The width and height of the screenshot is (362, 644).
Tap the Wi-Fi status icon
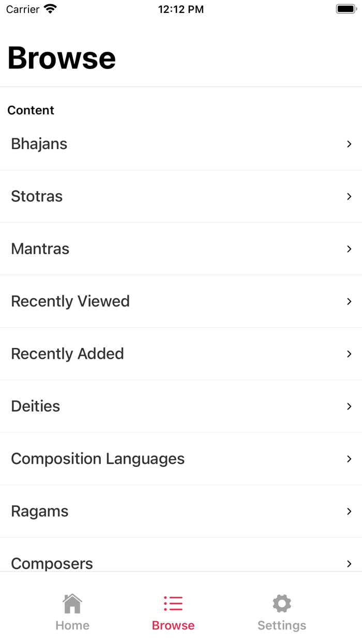50,9
